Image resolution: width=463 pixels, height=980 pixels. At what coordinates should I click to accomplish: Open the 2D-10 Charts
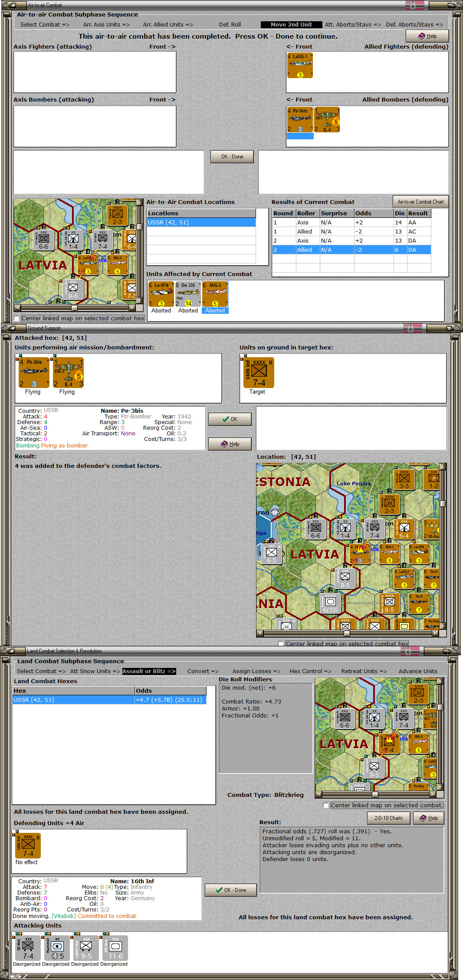[389, 818]
